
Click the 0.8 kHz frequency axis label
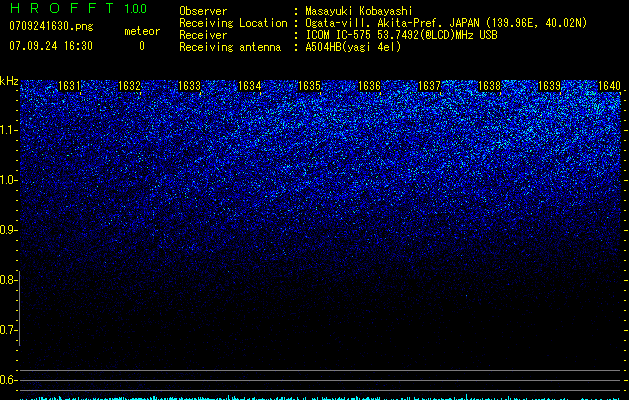8,280
